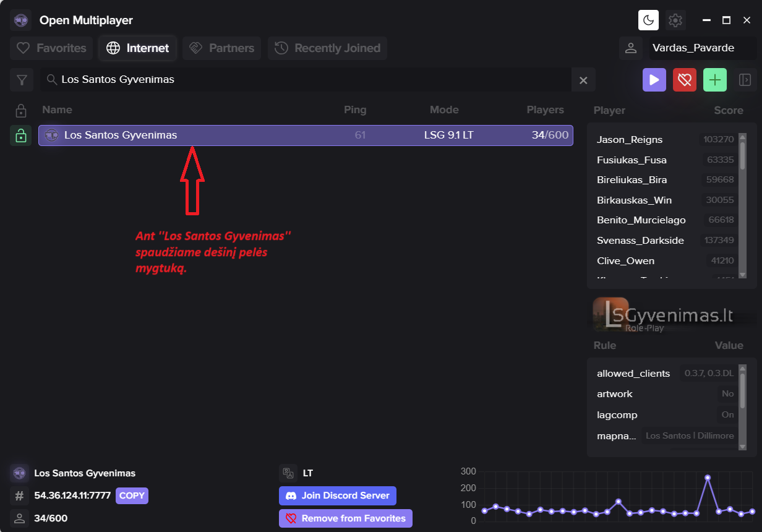Clear the search field with X icon
This screenshot has height=532, width=762.
583,80
